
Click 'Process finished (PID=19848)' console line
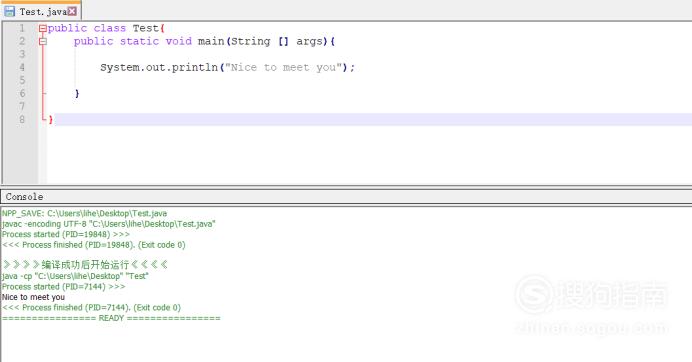point(94,245)
